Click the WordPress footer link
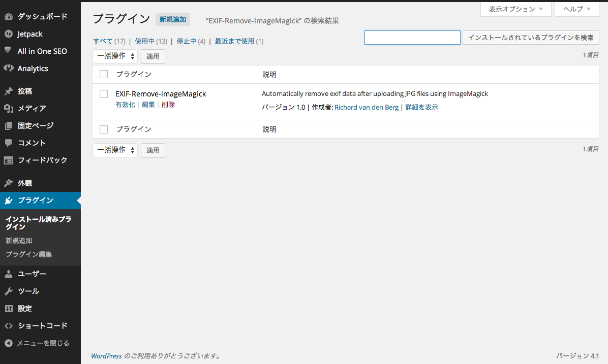Image resolution: width=608 pixels, height=364 pixels. tap(106, 356)
